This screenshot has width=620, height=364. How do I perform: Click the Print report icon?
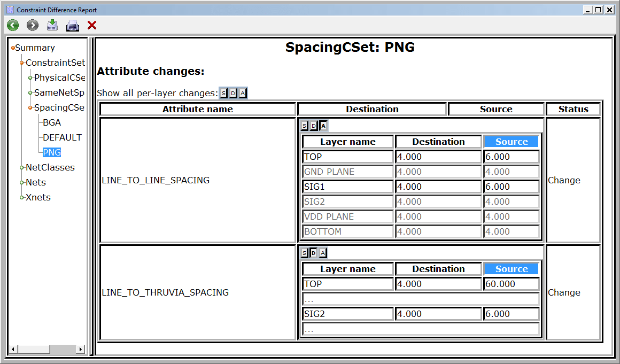pos(72,26)
